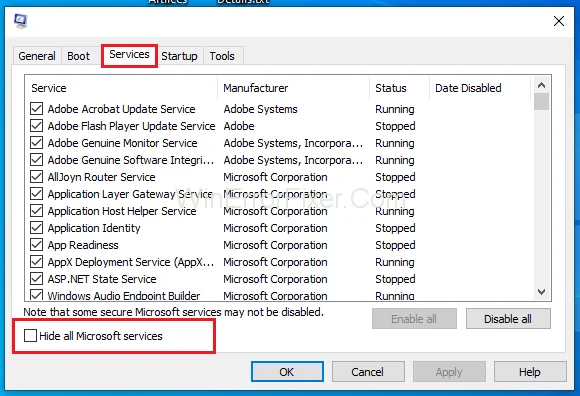Go to the Startup tab
The width and height of the screenshot is (580, 396).
(x=179, y=56)
